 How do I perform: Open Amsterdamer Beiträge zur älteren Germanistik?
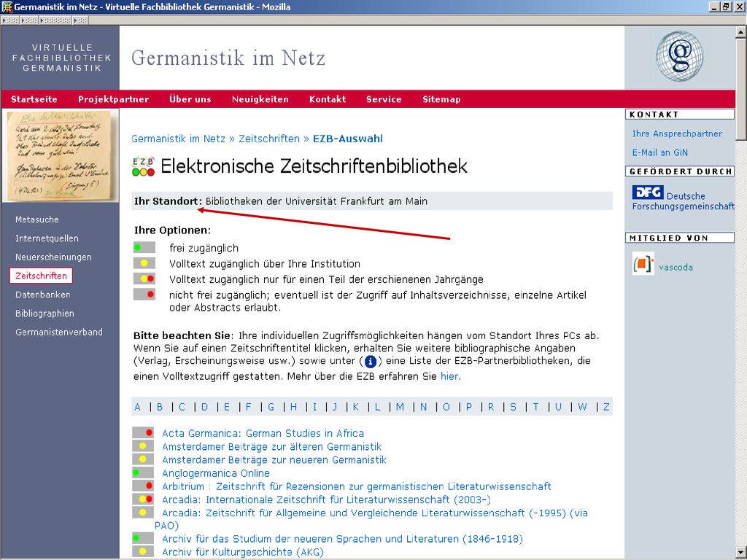272,447
